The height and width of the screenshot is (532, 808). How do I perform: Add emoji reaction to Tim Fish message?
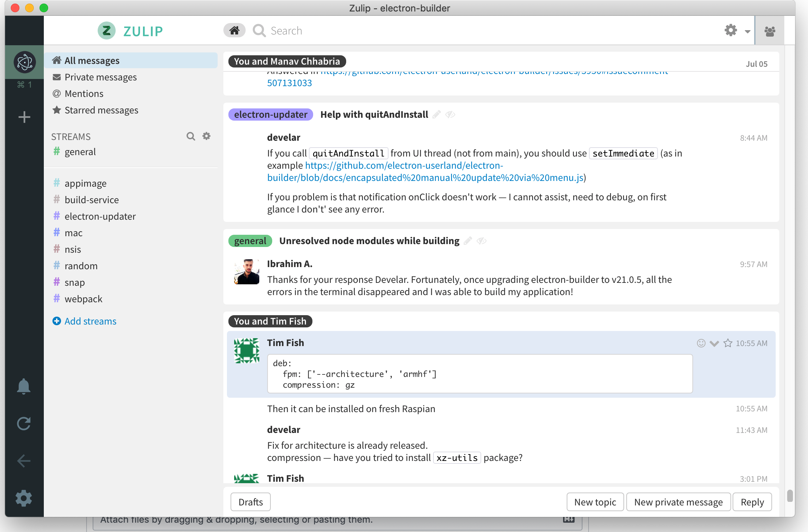pos(701,343)
